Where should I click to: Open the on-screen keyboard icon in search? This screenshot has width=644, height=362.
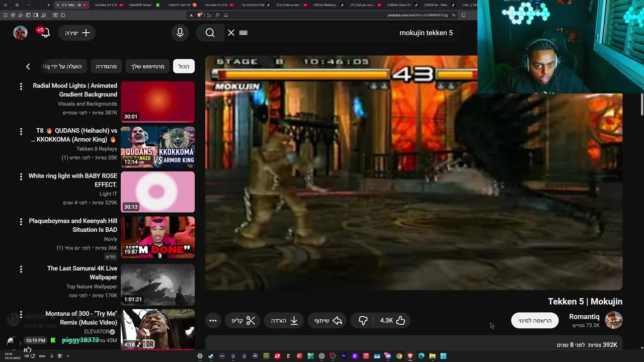coord(244,33)
